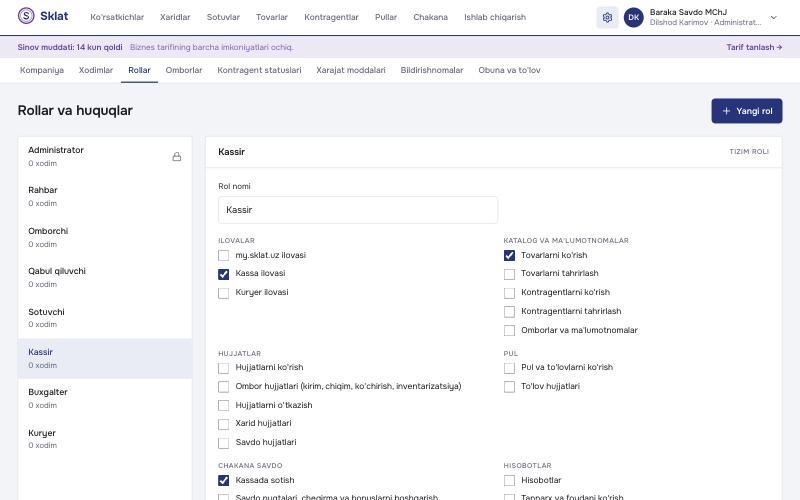This screenshot has height=500, width=800.
Task: Open the Pullar menu
Action: click(386, 17)
